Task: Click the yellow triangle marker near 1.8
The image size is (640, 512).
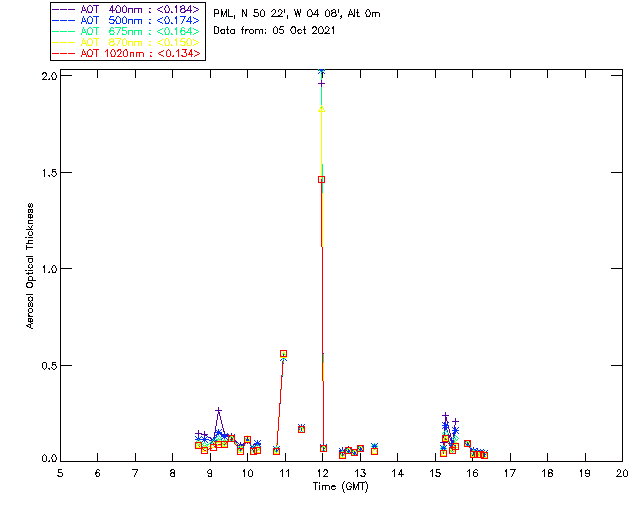Action: coord(322,109)
